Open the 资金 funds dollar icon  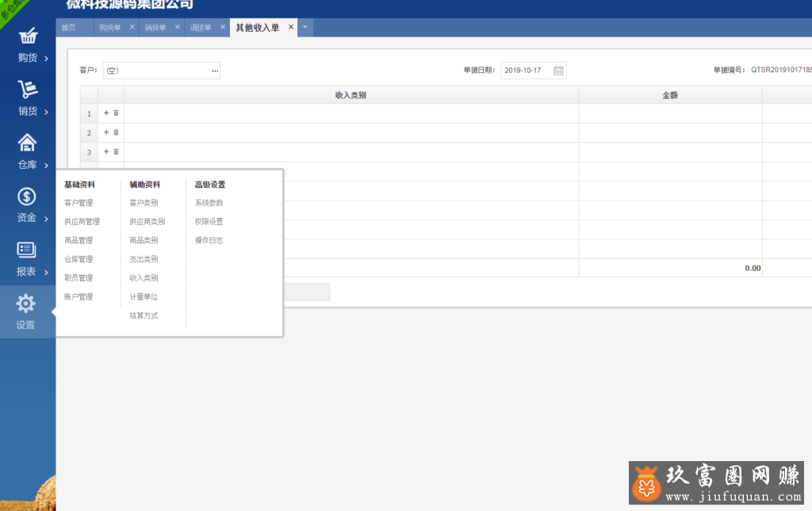pos(27,196)
